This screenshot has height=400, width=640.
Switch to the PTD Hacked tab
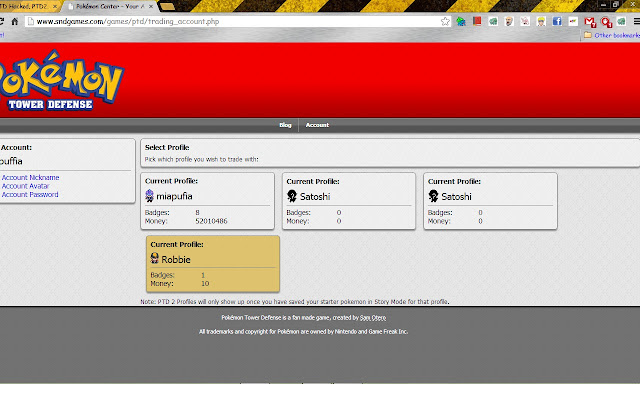point(27,6)
